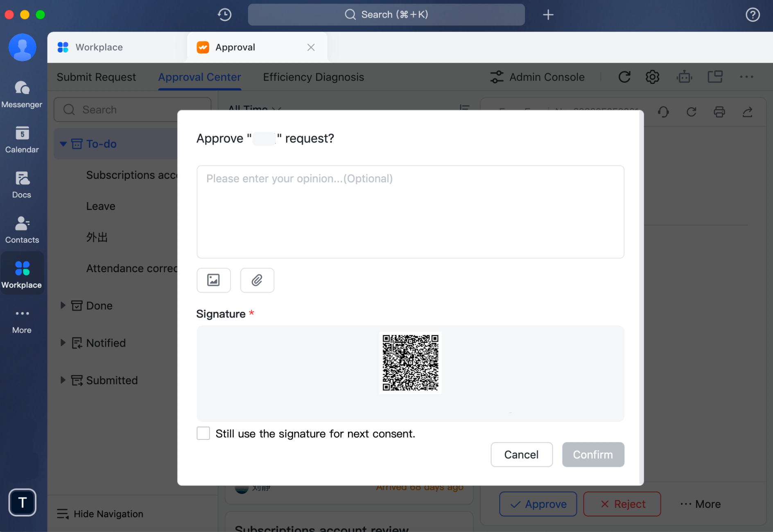Open Contacts from the sidebar
Screen dimensions: 773x532
[x=22, y=229]
